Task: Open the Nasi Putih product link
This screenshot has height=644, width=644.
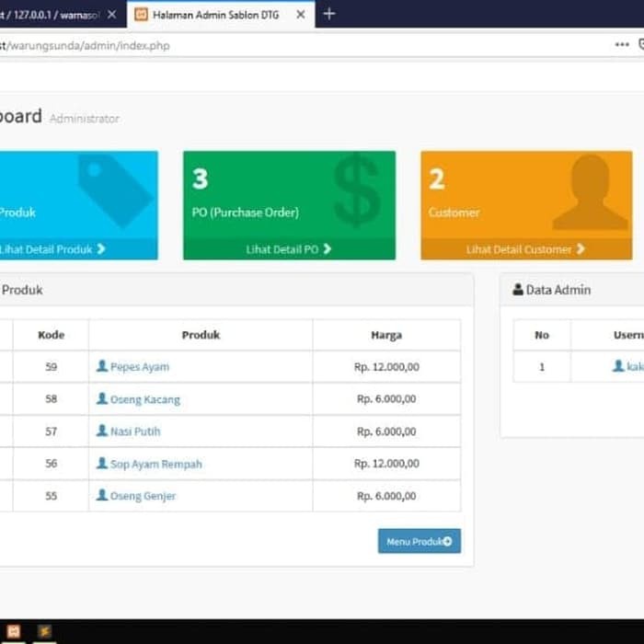Action: tap(134, 431)
